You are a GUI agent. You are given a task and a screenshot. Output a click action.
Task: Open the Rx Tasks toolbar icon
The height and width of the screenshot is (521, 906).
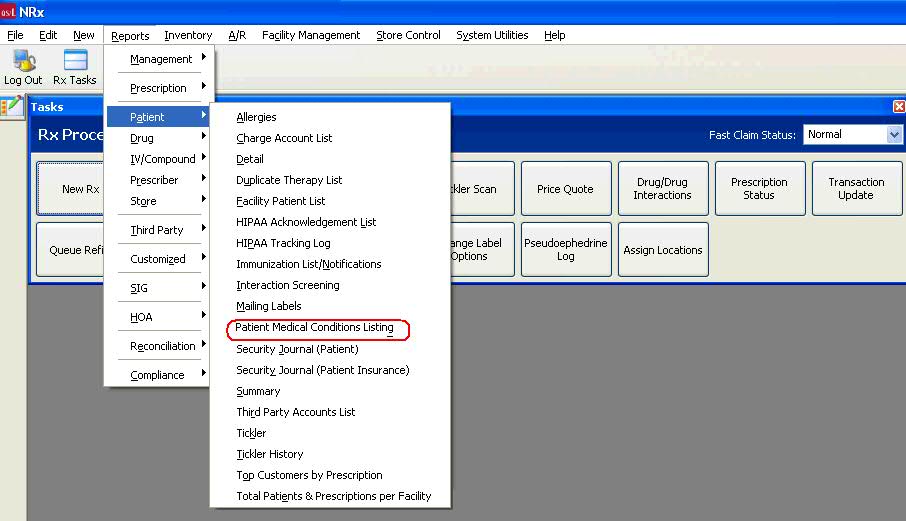click(75, 67)
